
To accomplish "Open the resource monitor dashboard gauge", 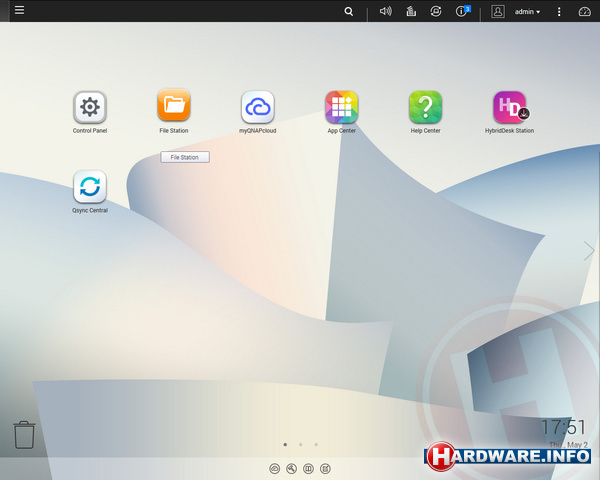I will [585, 12].
